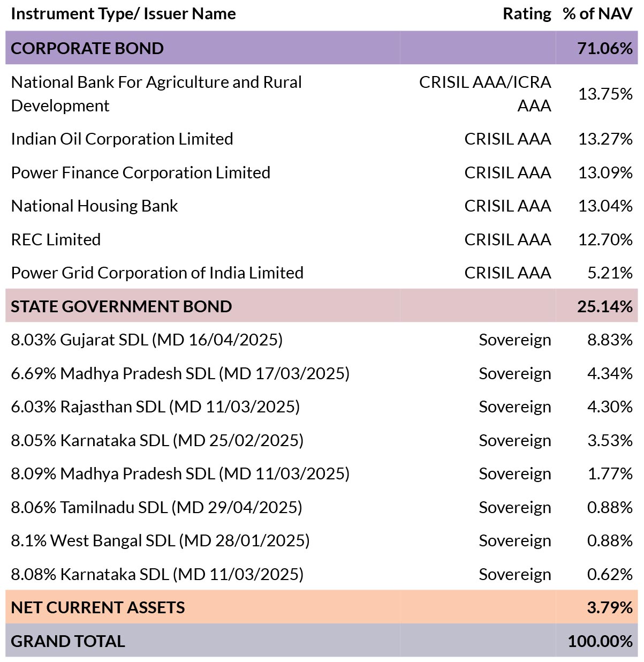Click the Instrument Type/ Issuer Name header
The width and height of the screenshot is (644, 662).
tap(123, 14)
